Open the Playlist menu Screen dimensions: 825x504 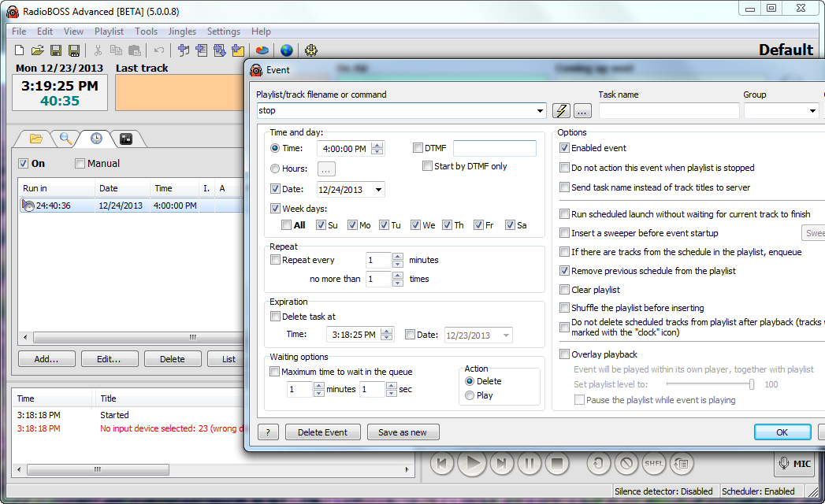click(x=109, y=31)
